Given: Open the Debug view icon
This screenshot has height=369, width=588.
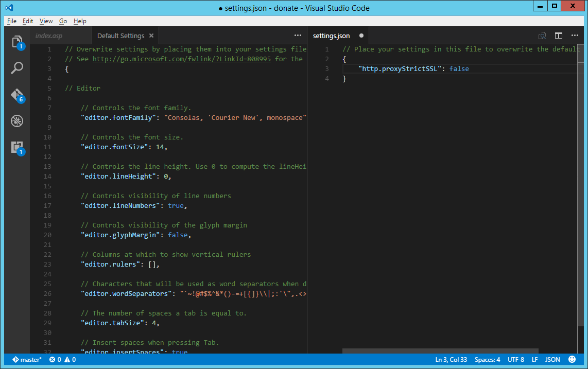Looking at the screenshot, I should 17,121.
